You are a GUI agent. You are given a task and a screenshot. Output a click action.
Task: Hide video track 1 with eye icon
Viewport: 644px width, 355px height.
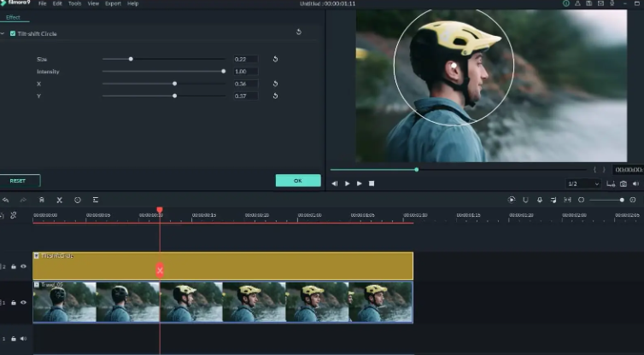click(x=23, y=302)
